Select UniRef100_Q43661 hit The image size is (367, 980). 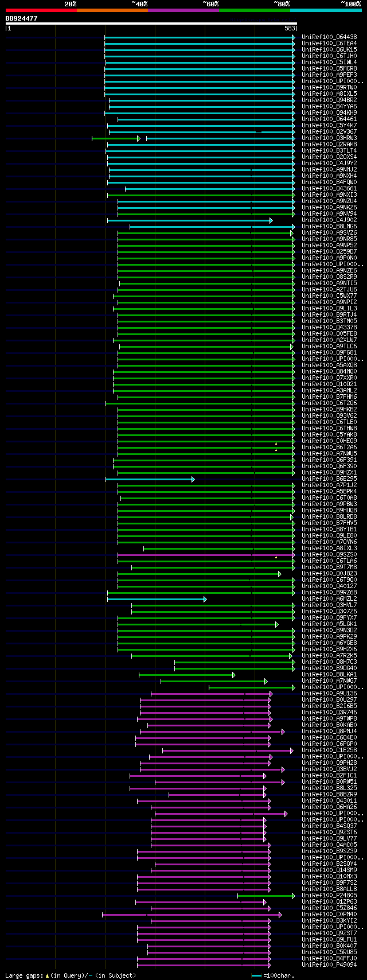[x=329, y=188]
